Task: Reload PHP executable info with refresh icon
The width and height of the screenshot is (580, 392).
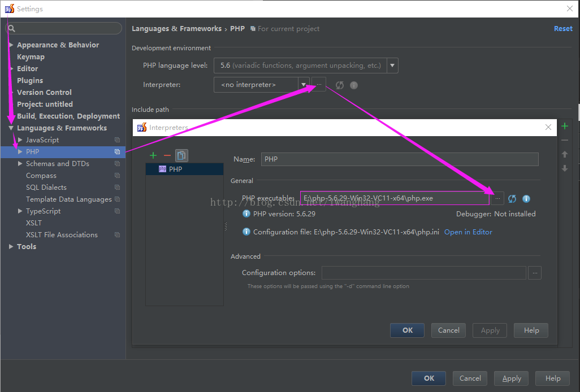Action: pos(512,199)
